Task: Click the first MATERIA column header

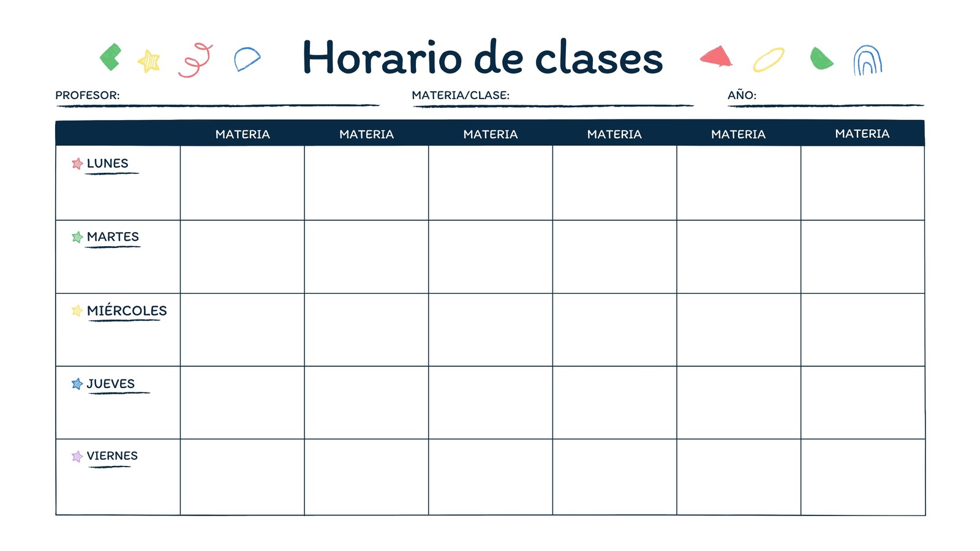Action: (243, 134)
